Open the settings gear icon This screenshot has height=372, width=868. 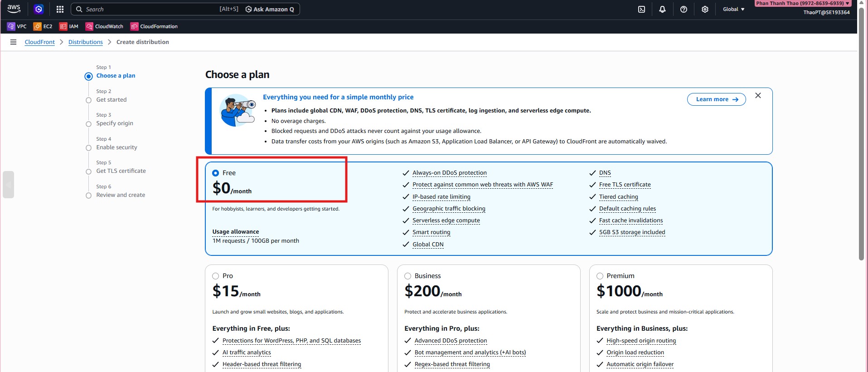[705, 9]
